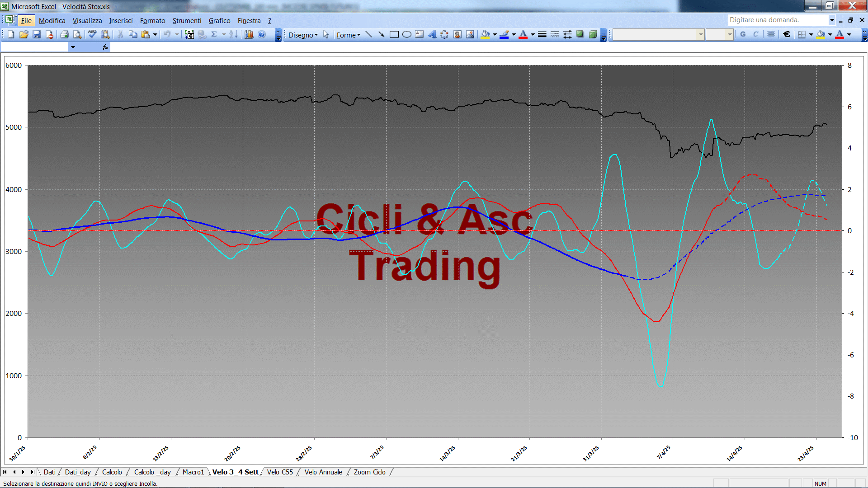Select the Line drawing tool

pyautogui.click(x=368, y=34)
